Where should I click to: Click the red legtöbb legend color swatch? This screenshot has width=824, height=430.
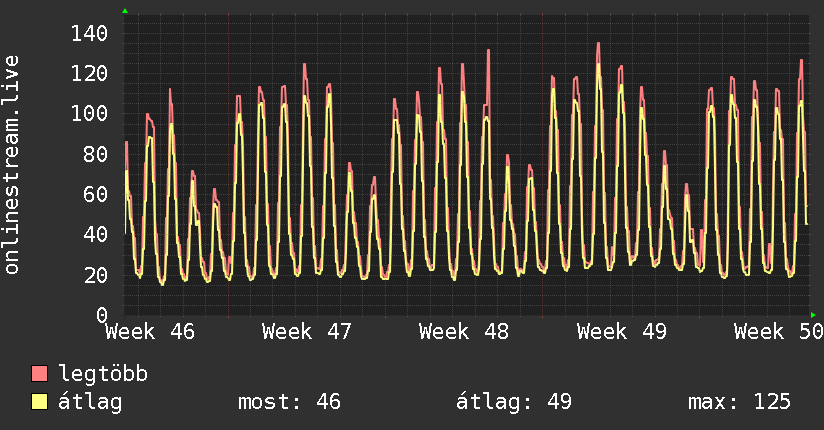(x=39, y=373)
